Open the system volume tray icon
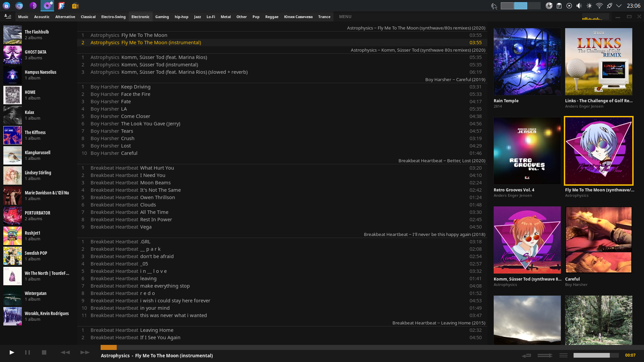This screenshot has width=644, height=362. [x=579, y=6]
